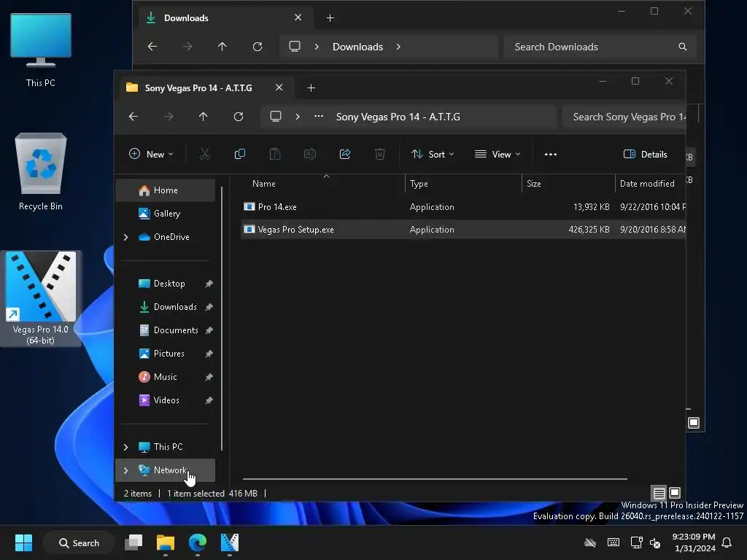
Task: Open the New dropdown menu
Action: [x=151, y=155]
